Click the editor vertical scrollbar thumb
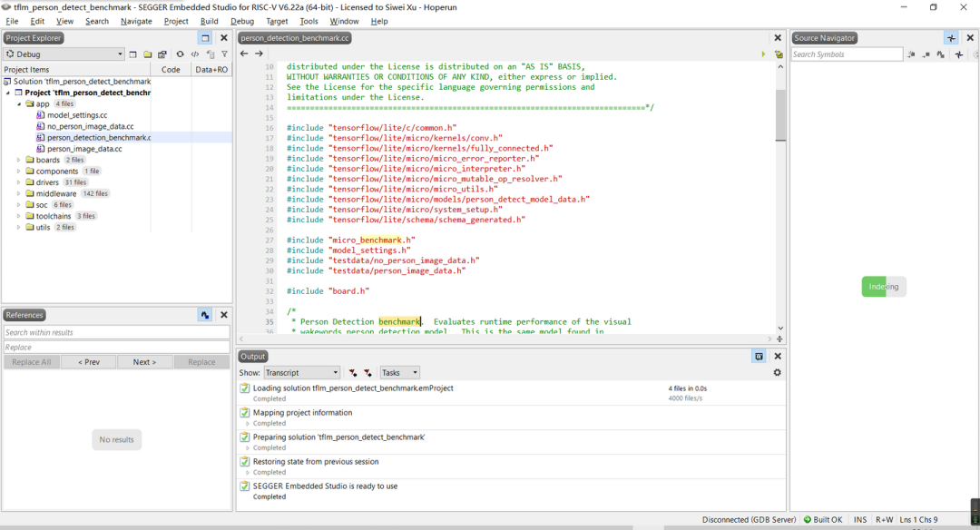 pos(780,114)
